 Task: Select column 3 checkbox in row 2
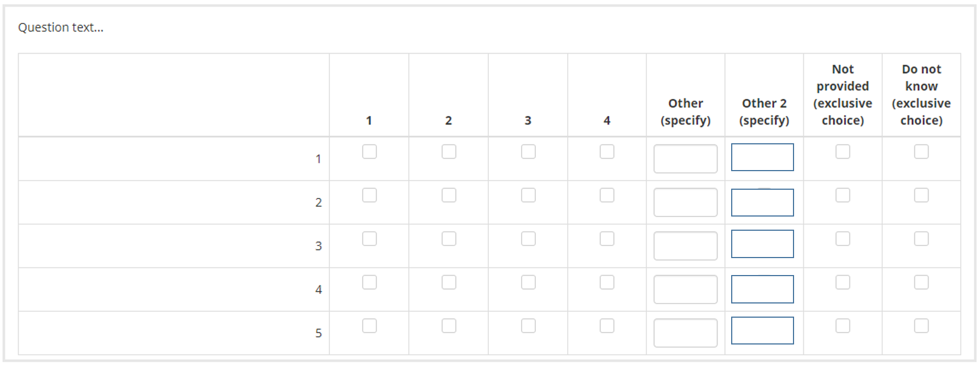(528, 195)
